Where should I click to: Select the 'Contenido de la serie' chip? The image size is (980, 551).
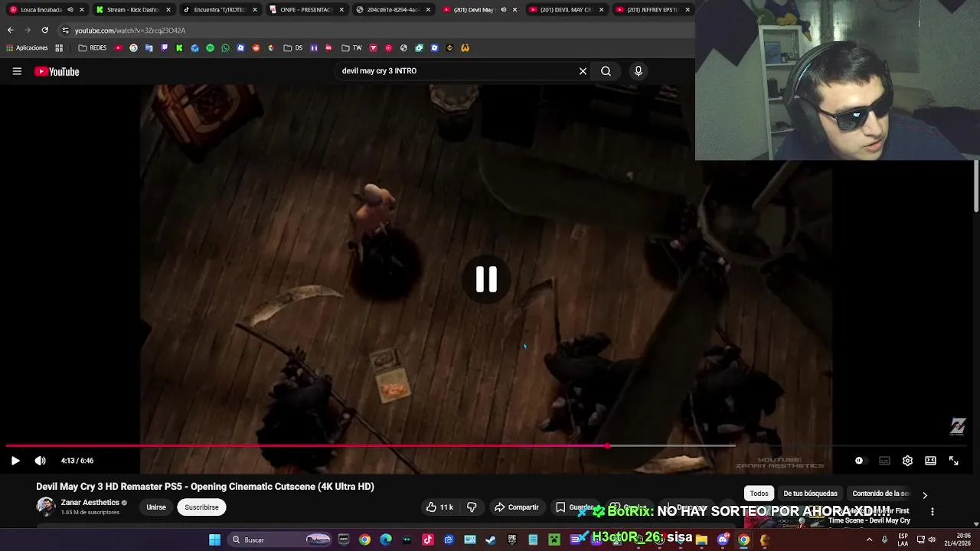880,494
